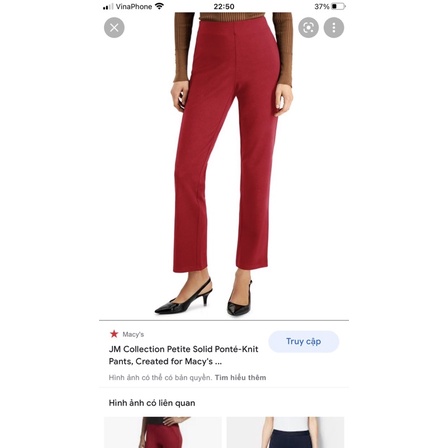The width and height of the screenshot is (448, 448).
Task: Open the three-dot more options menu
Action: 334,28
